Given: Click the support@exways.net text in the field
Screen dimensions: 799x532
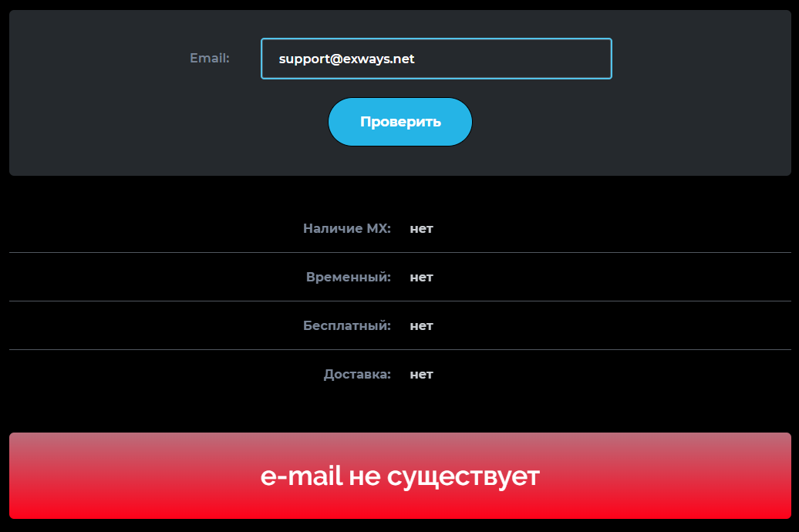Looking at the screenshot, I should [346, 59].
